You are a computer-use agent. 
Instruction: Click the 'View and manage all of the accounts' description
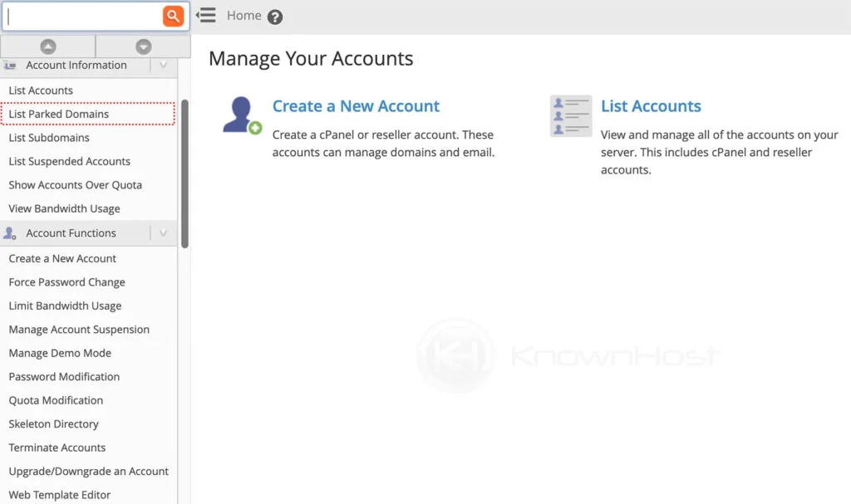click(719, 152)
